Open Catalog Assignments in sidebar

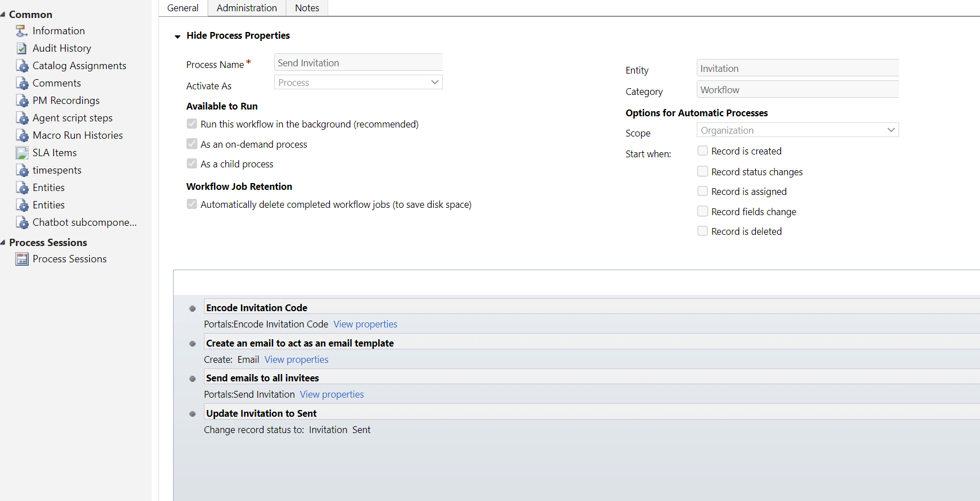(79, 66)
